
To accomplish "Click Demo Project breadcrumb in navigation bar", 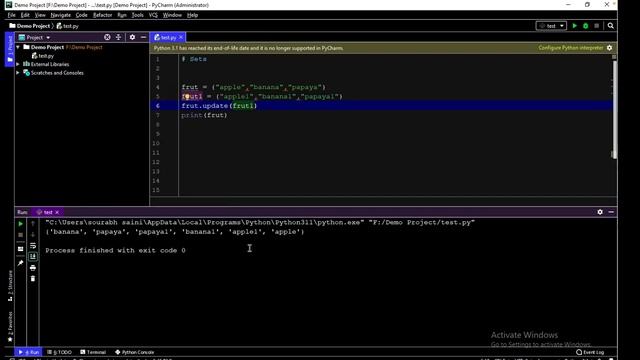I will tap(29, 26).
